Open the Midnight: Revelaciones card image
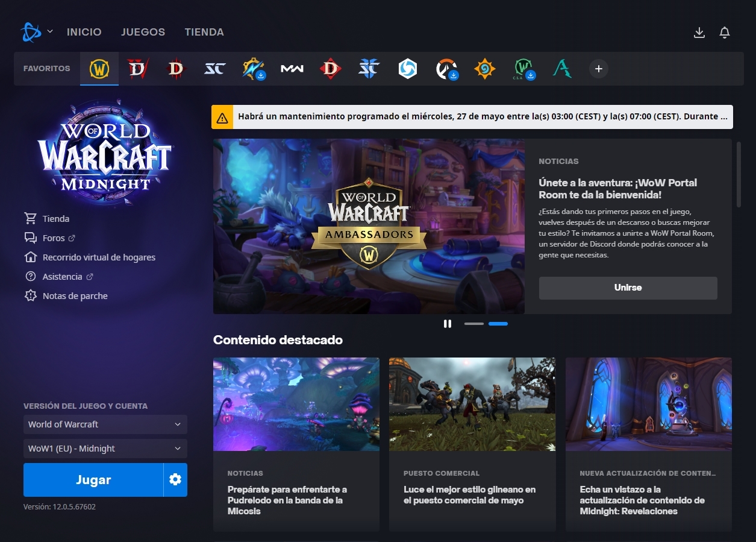 (648, 404)
